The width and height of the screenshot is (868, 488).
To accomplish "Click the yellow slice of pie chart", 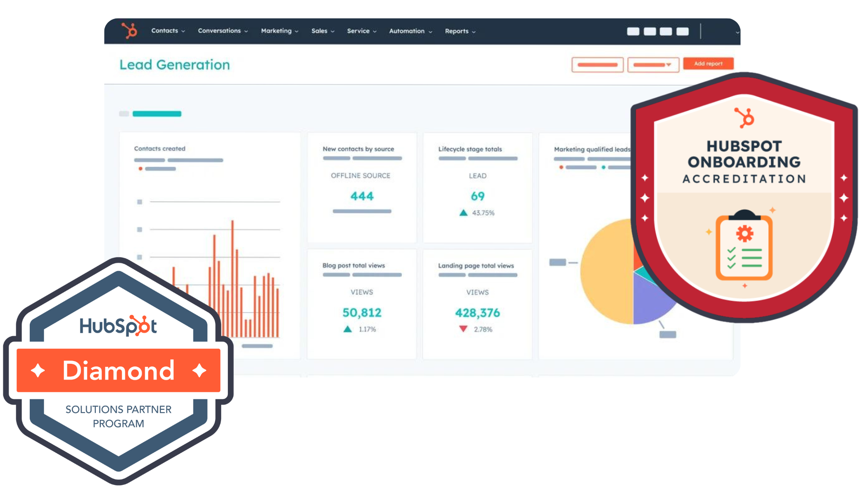I will (x=606, y=271).
